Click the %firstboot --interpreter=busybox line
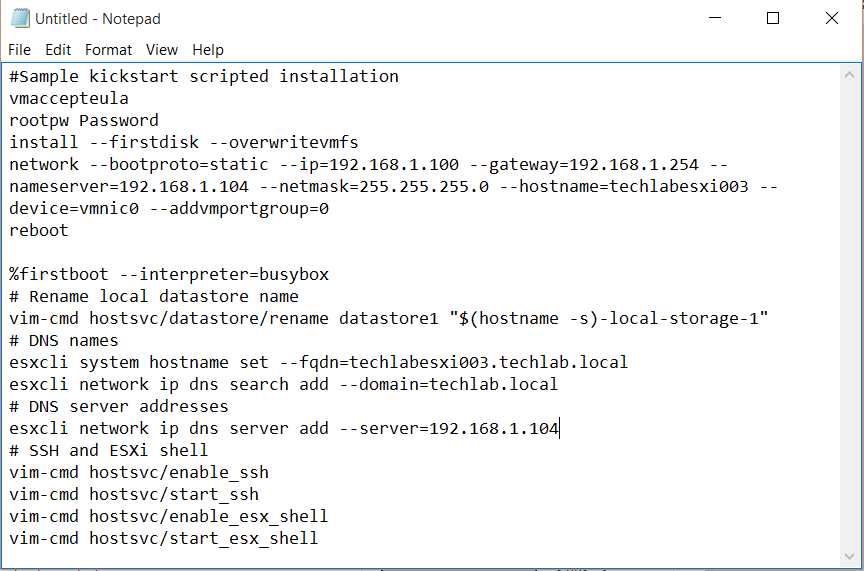This screenshot has width=864, height=571. pyautogui.click(x=169, y=274)
